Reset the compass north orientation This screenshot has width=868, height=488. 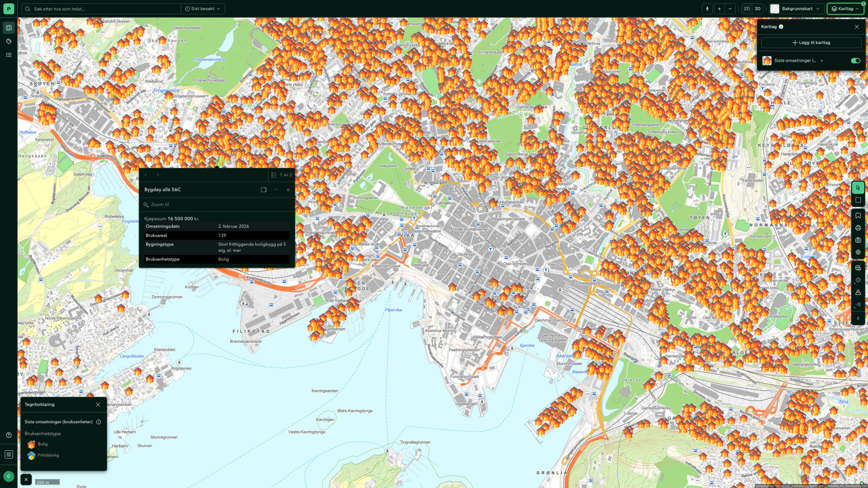tap(707, 9)
